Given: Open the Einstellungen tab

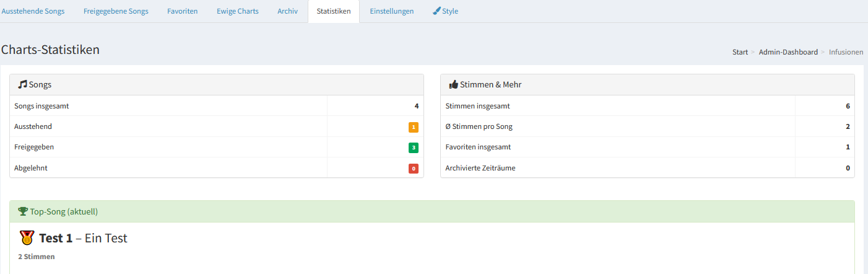Looking at the screenshot, I should click(392, 11).
